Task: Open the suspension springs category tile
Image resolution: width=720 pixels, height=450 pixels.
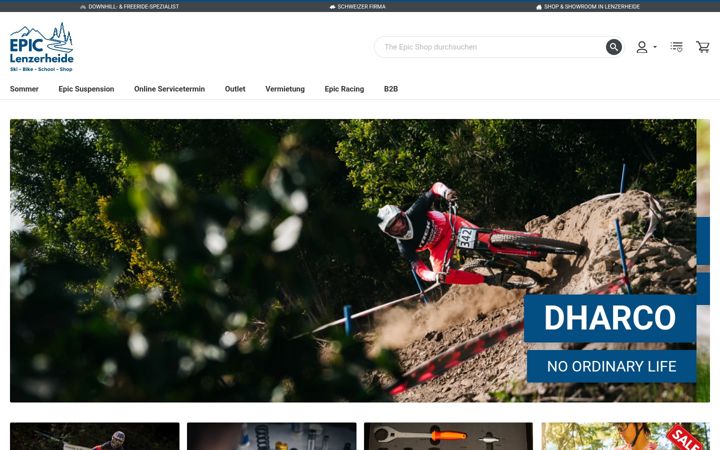Action: 271,436
